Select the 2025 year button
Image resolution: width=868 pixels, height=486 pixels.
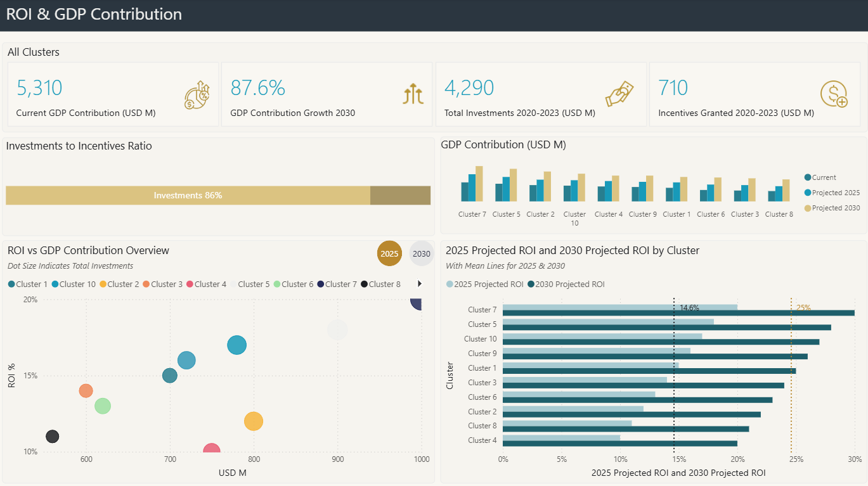click(389, 253)
